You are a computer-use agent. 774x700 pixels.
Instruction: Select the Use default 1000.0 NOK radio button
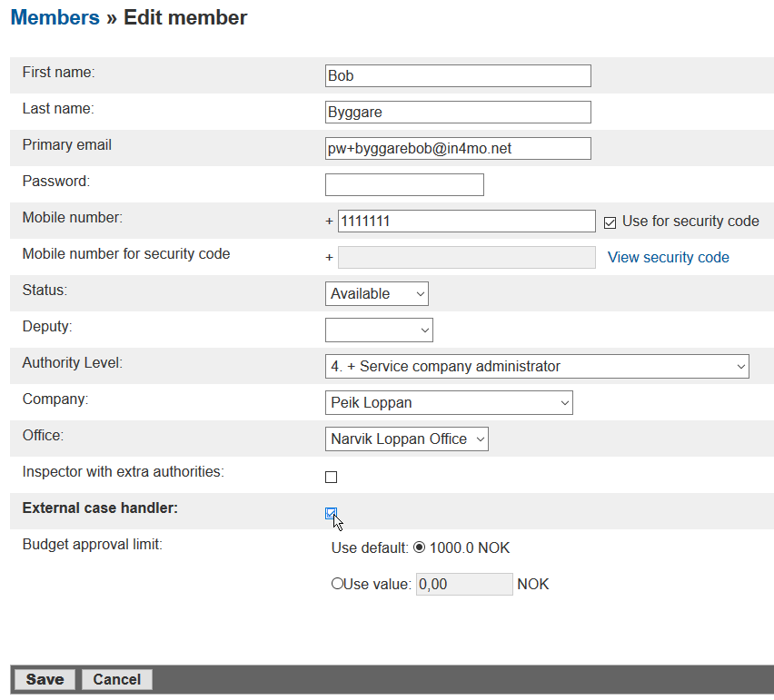(x=419, y=547)
